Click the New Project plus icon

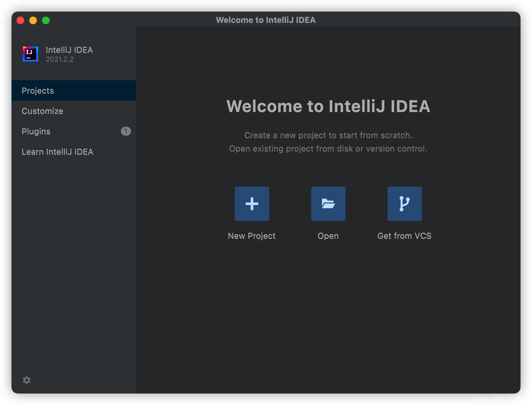[252, 204]
